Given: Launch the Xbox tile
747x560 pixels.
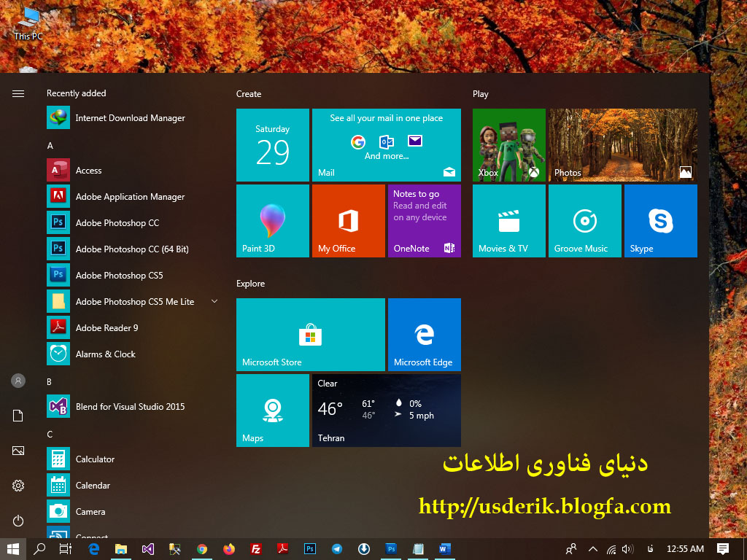Looking at the screenshot, I should [x=508, y=145].
